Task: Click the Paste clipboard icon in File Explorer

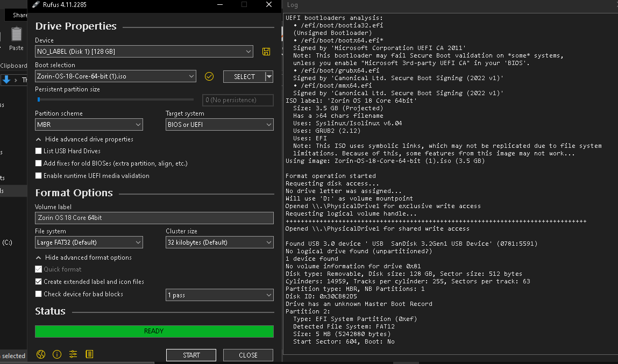Action: click(17, 35)
